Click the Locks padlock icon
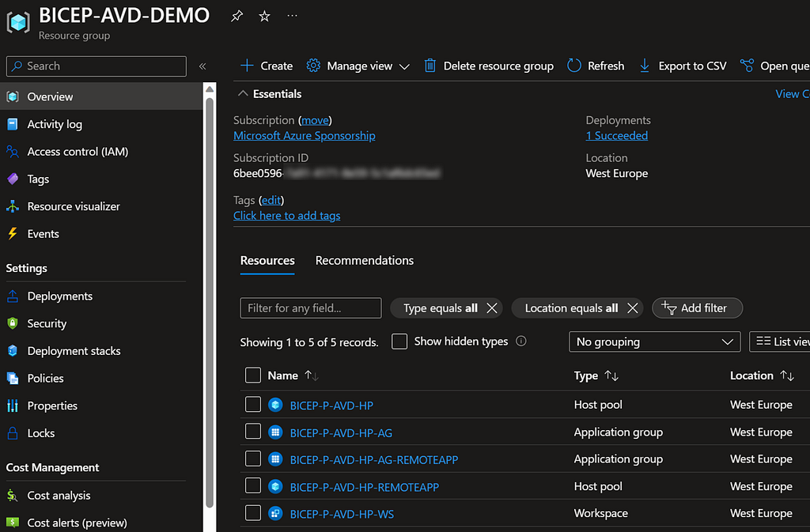This screenshot has width=810, height=532. pos(13,433)
